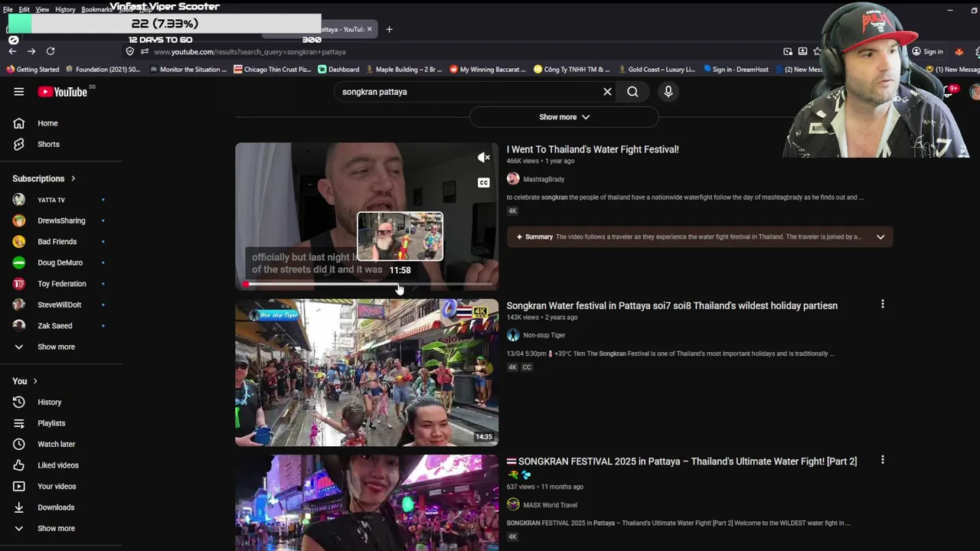This screenshot has height=551, width=980.
Task: Expand Show more filters above results
Action: [564, 117]
